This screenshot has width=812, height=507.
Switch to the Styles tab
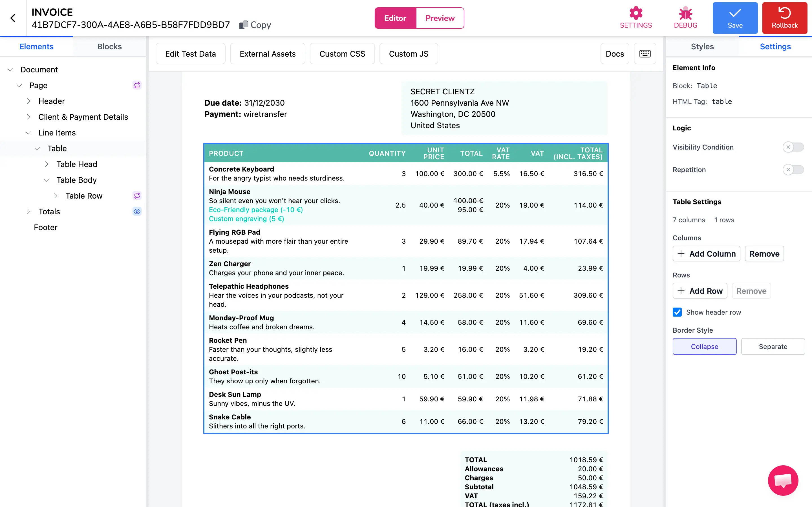point(702,46)
